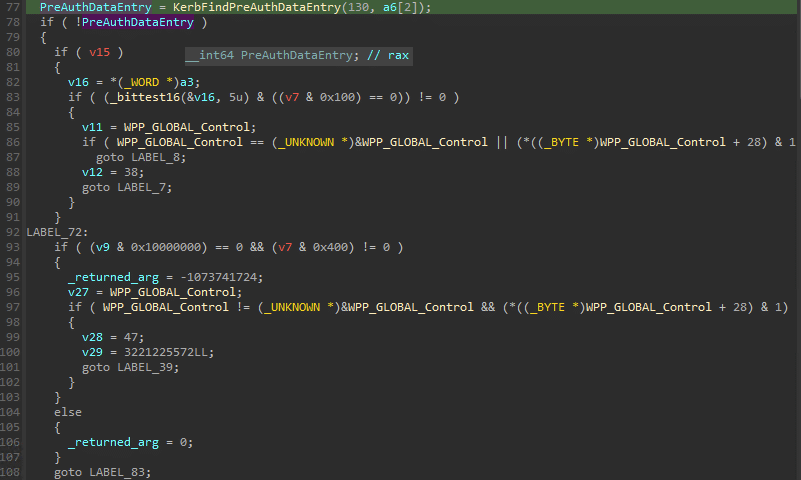The height and width of the screenshot is (480, 801).
Task: Select the v12 = 38 assignment variable
Action: pyautogui.click(x=92, y=172)
